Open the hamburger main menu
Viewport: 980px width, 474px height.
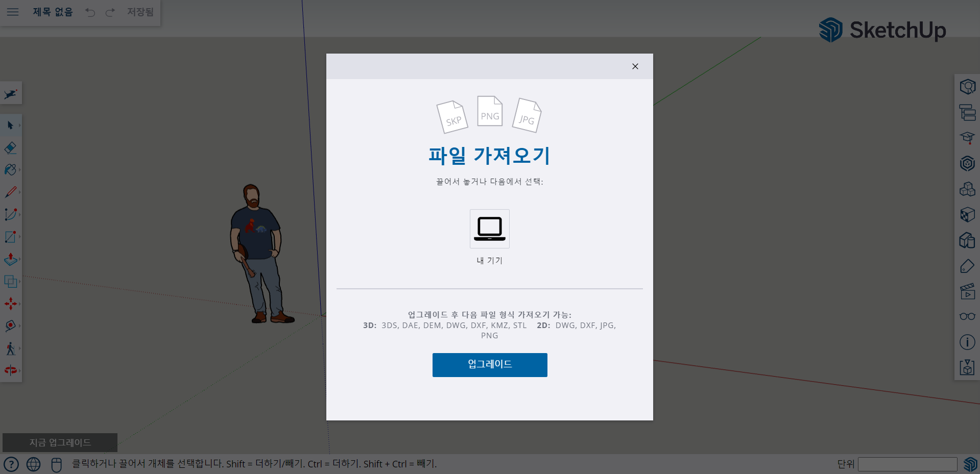(13, 12)
